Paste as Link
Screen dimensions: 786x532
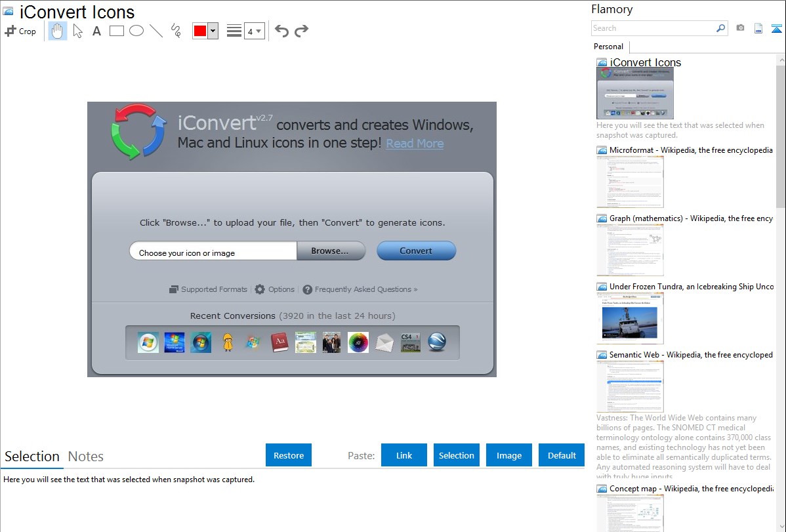coord(404,455)
